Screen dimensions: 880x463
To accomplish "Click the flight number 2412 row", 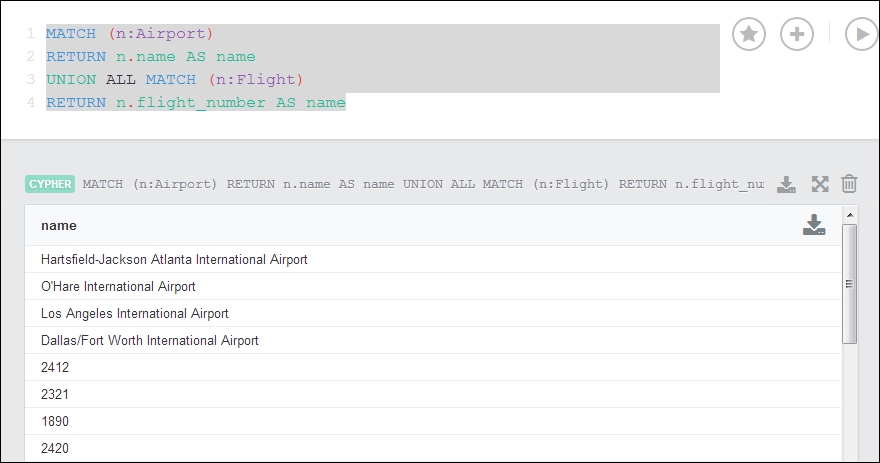I will pyautogui.click(x=433, y=367).
